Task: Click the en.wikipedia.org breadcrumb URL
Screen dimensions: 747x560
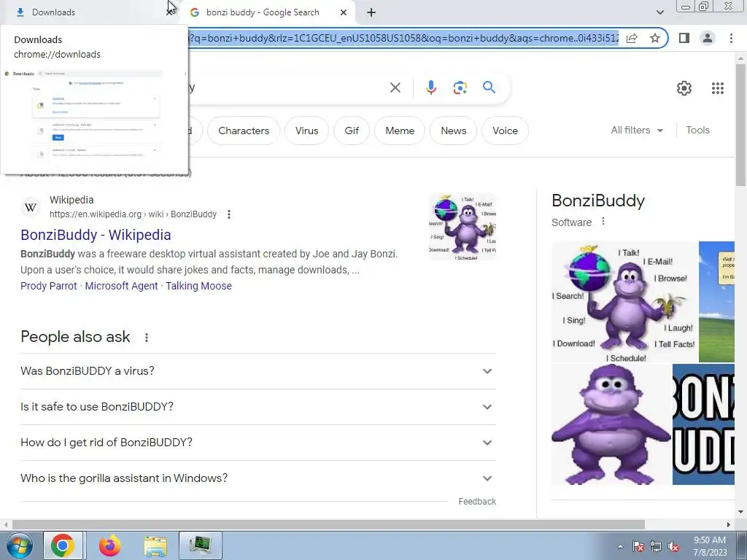Action: tap(133, 214)
